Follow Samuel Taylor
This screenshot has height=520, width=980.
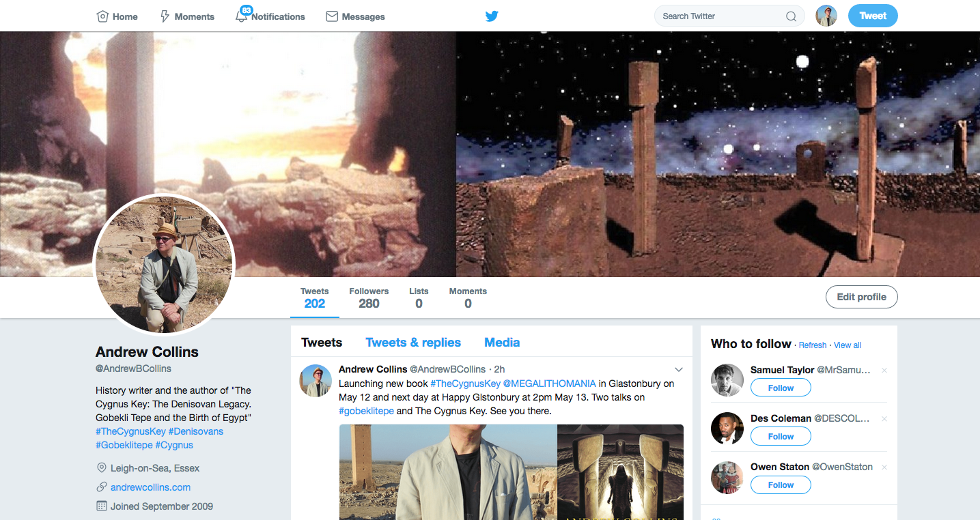pyautogui.click(x=781, y=388)
